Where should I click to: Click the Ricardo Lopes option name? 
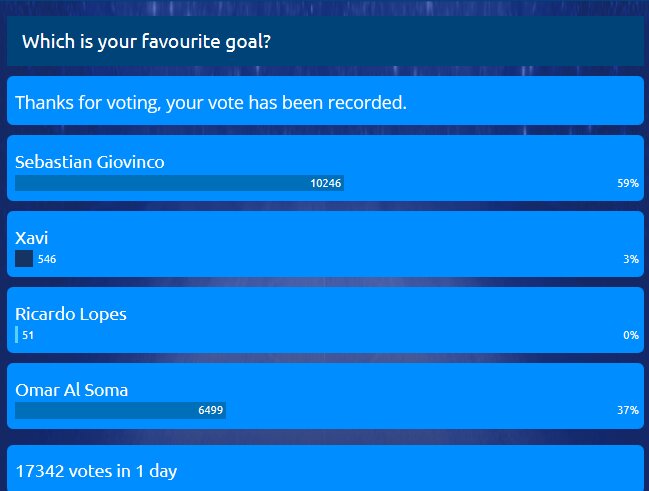[x=71, y=314]
